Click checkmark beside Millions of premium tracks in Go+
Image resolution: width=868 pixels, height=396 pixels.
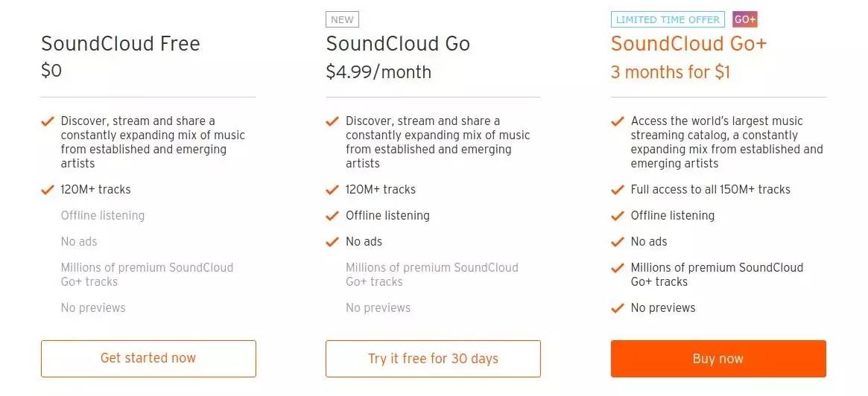point(617,268)
